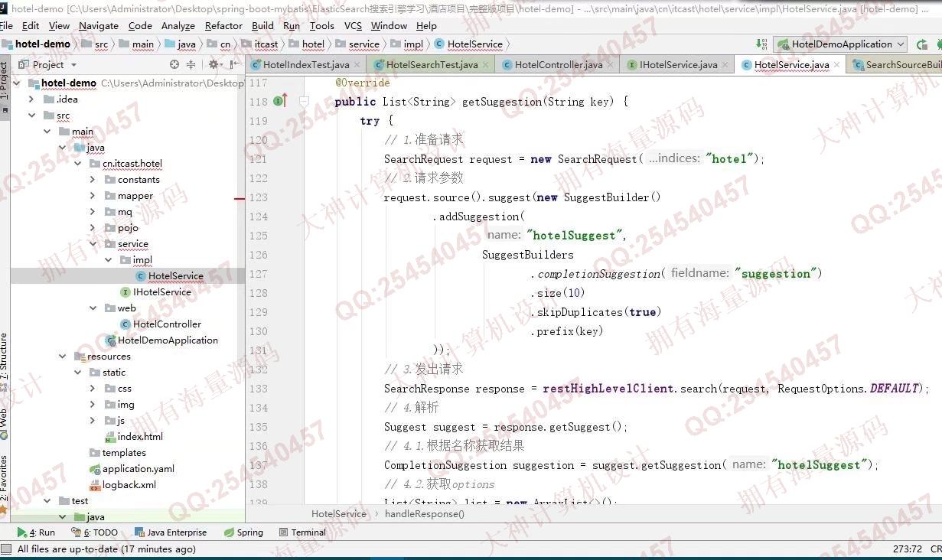Click the collapse all icon in Project panel
This screenshot has width=942, height=560.
pyautogui.click(x=191, y=65)
